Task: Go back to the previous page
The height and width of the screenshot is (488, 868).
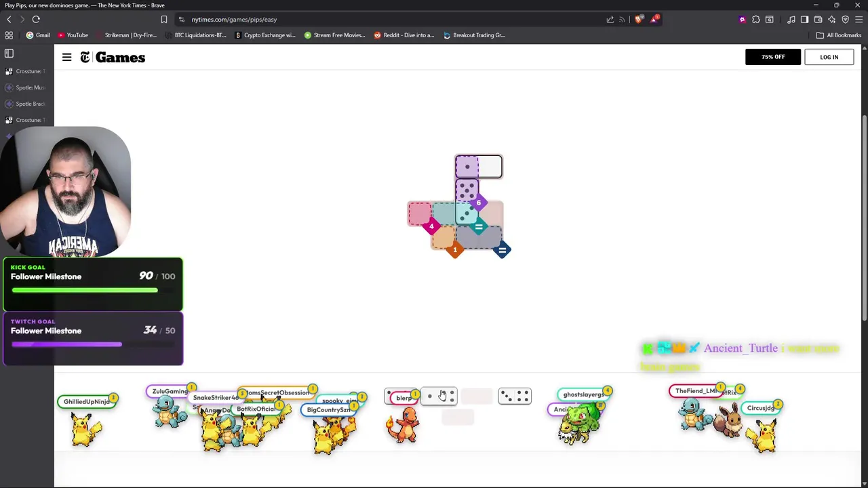Action: pyautogui.click(x=9, y=20)
